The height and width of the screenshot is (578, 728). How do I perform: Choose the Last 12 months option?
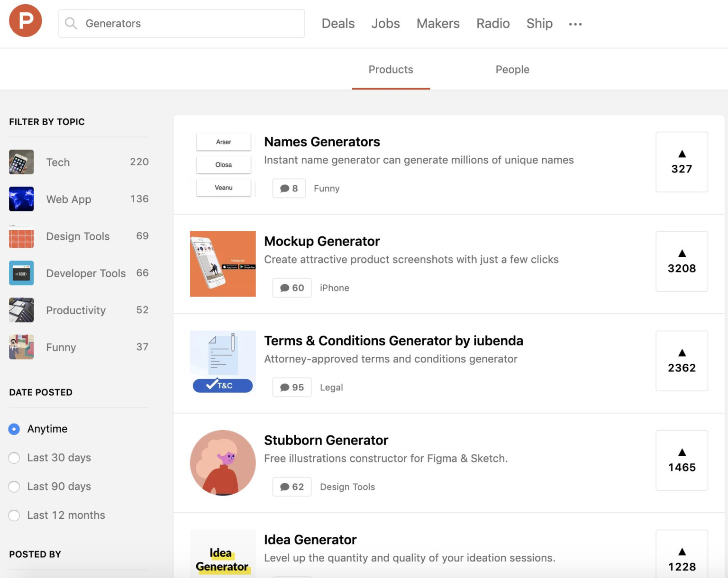tap(14, 515)
